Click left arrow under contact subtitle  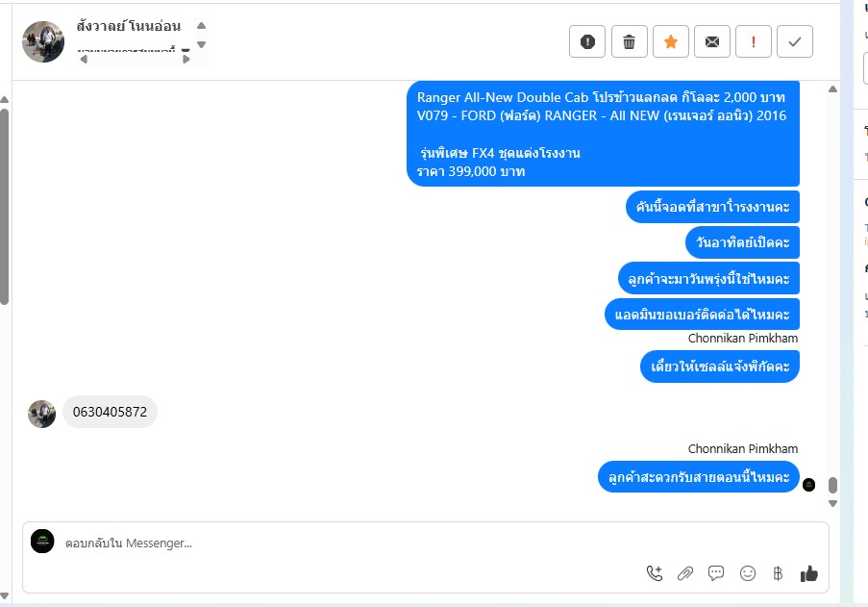pos(84,60)
